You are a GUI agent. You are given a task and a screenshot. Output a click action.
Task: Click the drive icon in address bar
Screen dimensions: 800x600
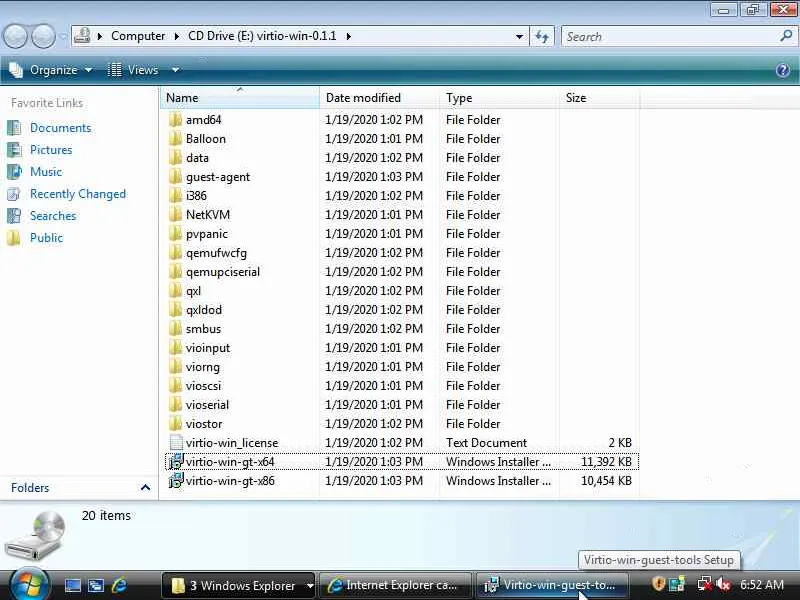click(x=82, y=36)
